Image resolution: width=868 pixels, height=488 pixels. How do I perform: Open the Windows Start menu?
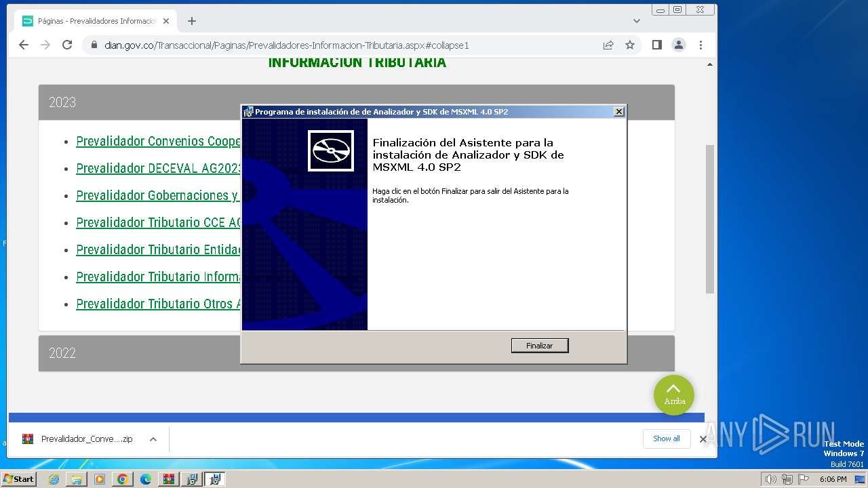(19, 479)
